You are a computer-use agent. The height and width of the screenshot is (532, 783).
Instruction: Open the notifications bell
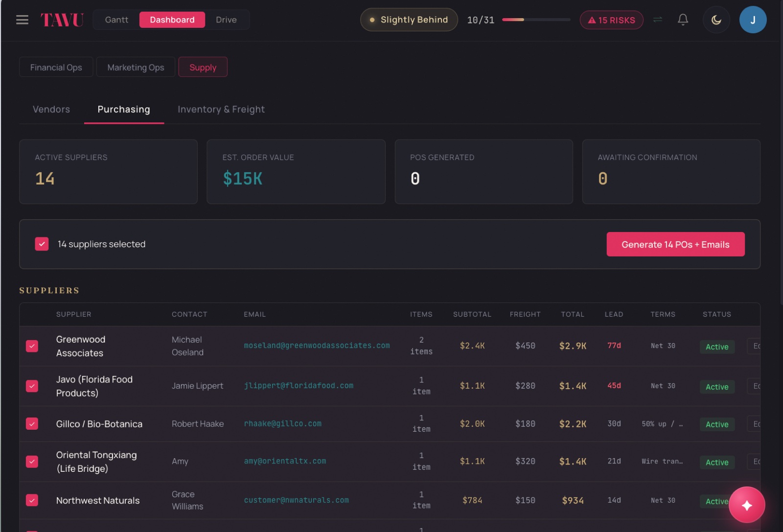[683, 20]
